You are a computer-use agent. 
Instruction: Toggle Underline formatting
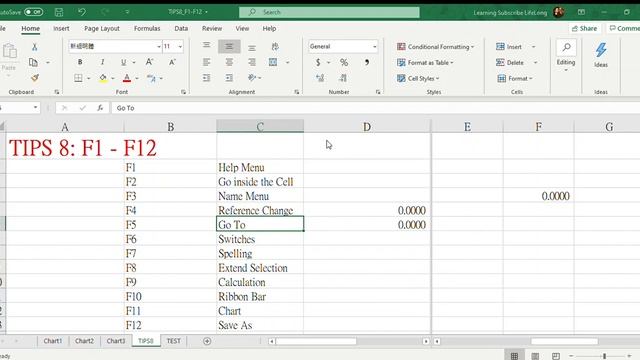[123, 62]
